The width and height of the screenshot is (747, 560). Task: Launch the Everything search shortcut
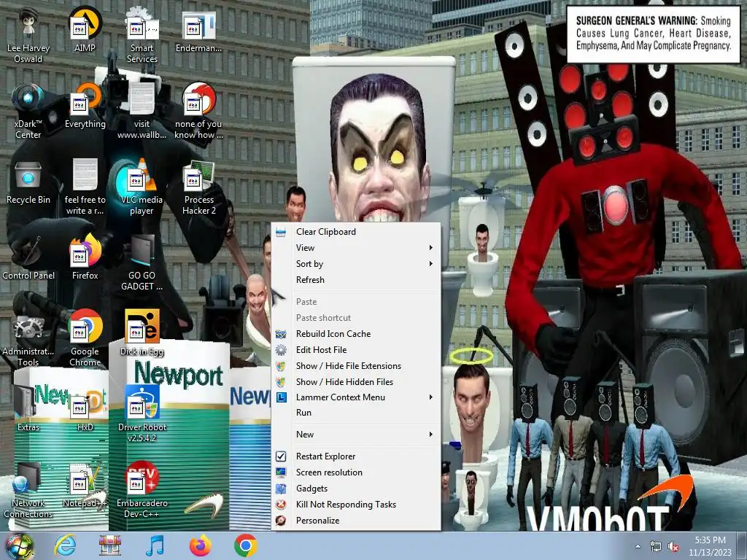85,106
